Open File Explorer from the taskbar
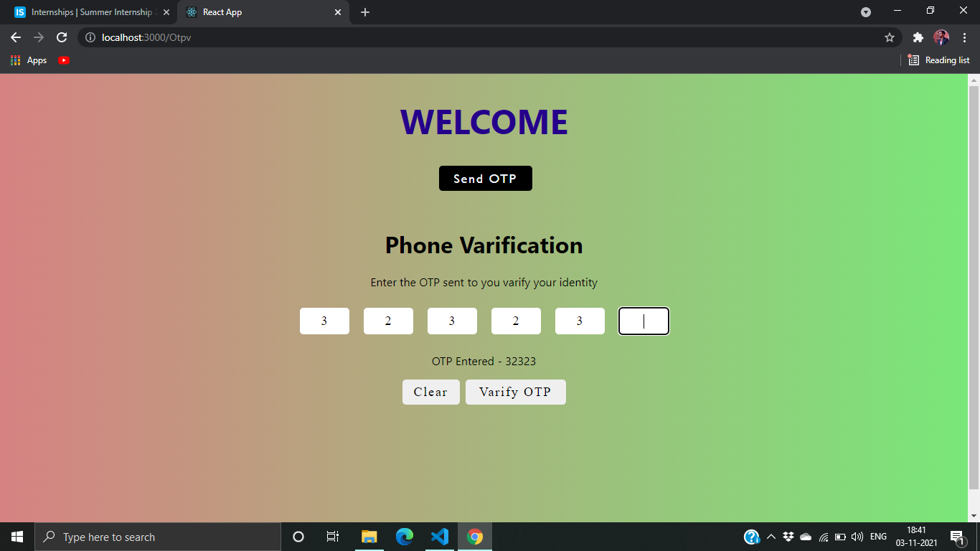Viewport: 980px width, 551px height. [x=369, y=536]
